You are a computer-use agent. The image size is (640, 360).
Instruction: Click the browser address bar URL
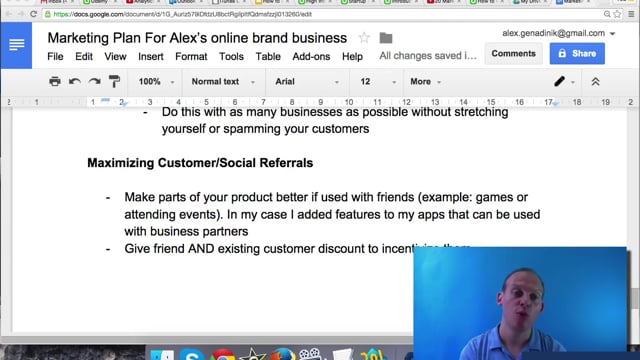pyautogui.click(x=182, y=14)
